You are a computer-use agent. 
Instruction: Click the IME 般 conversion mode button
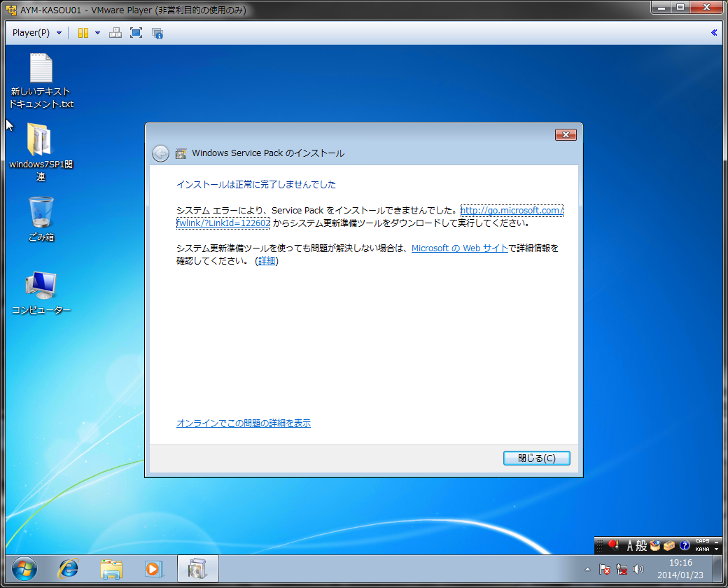pos(641,546)
